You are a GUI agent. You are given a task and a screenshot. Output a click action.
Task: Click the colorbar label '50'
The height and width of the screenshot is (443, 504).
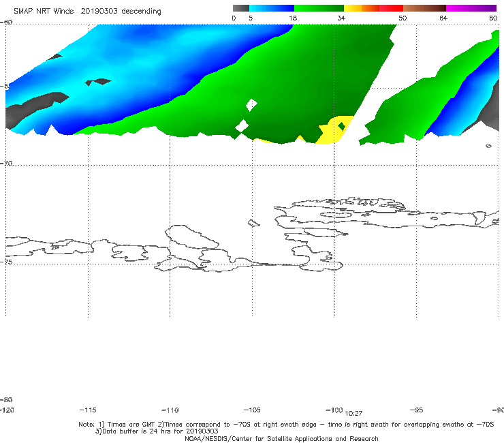tap(403, 18)
